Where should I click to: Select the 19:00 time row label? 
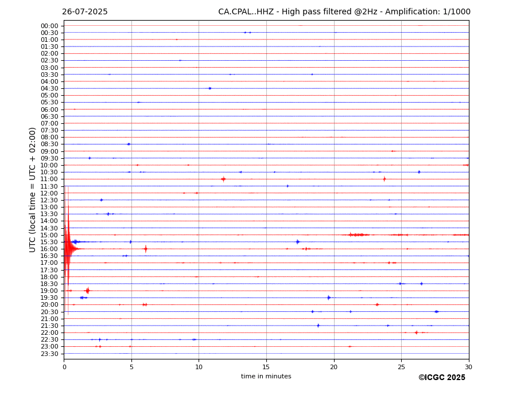coord(49,291)
